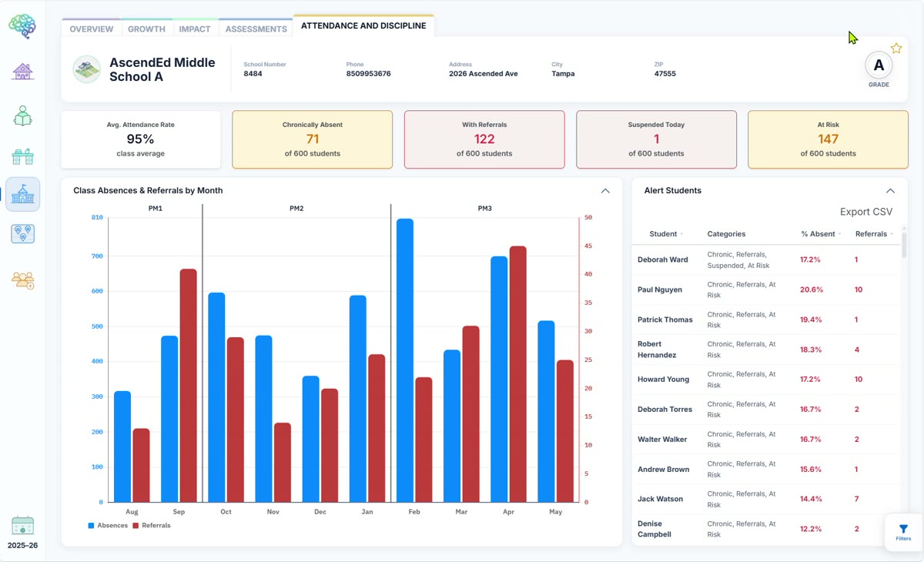Switch to the Overview tab
The width and height of the screenshot is (924, 562).
click(x=92, y=28)
